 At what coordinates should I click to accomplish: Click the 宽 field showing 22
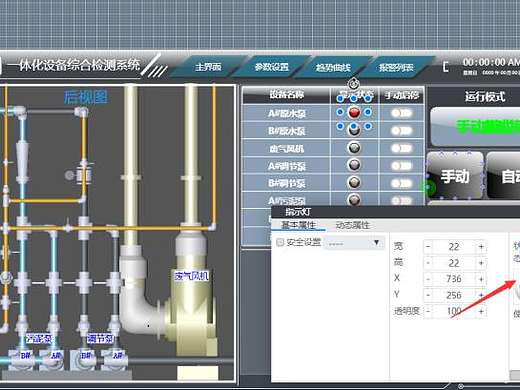(x=454, y=247)
